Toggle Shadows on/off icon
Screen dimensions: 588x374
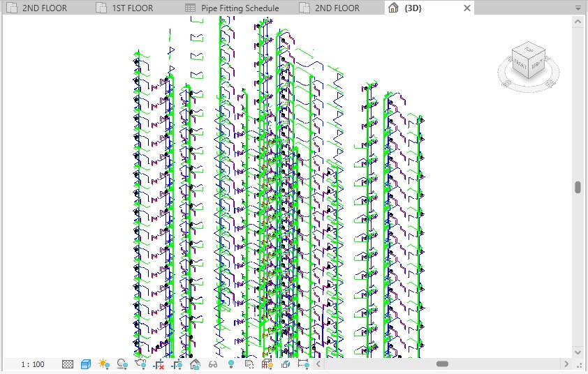(x=122, y=364)
